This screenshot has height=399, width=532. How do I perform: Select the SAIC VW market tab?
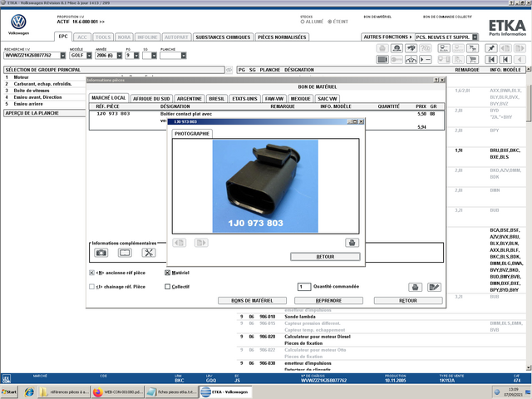pyautogui.click(x=328, y=99)
